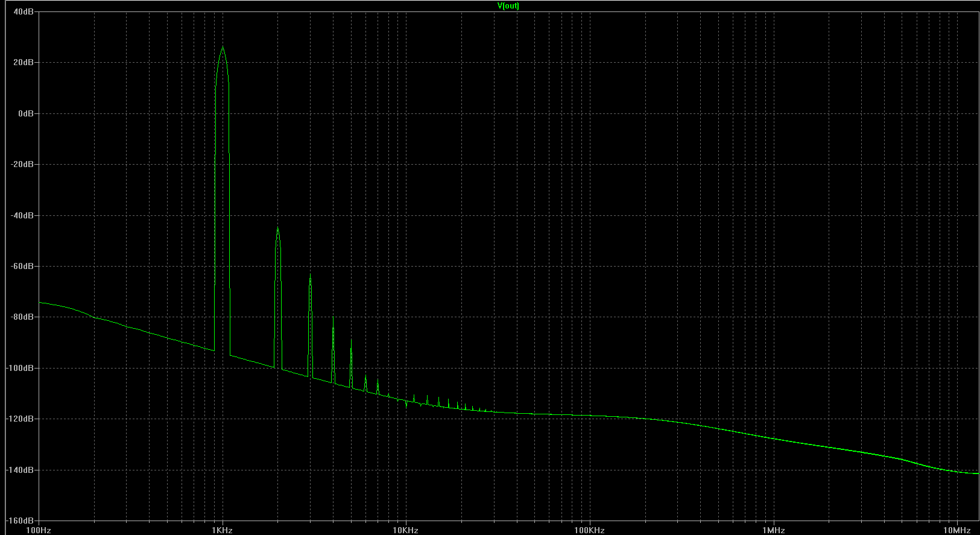Screen dimensions: 980x535
Task: Click the 1MHz frequency label
Action: (773, 530)
